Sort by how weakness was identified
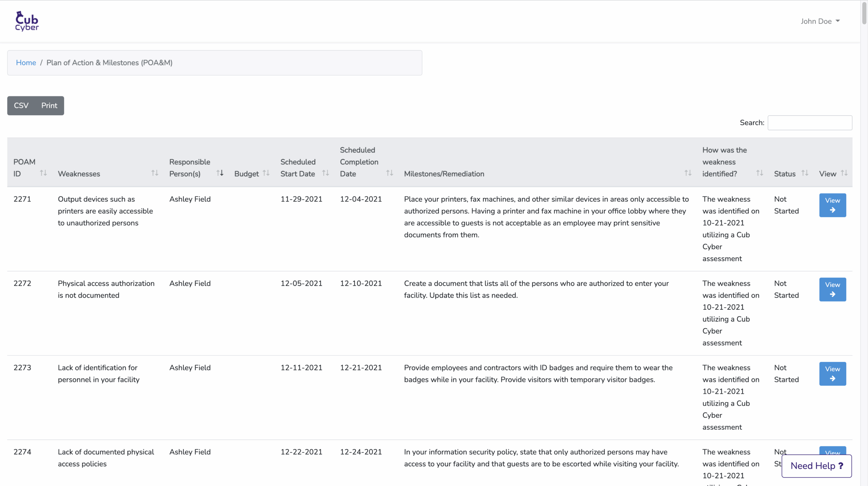The image size is (868, 486). pyautogui.click(x=759, y=173)
